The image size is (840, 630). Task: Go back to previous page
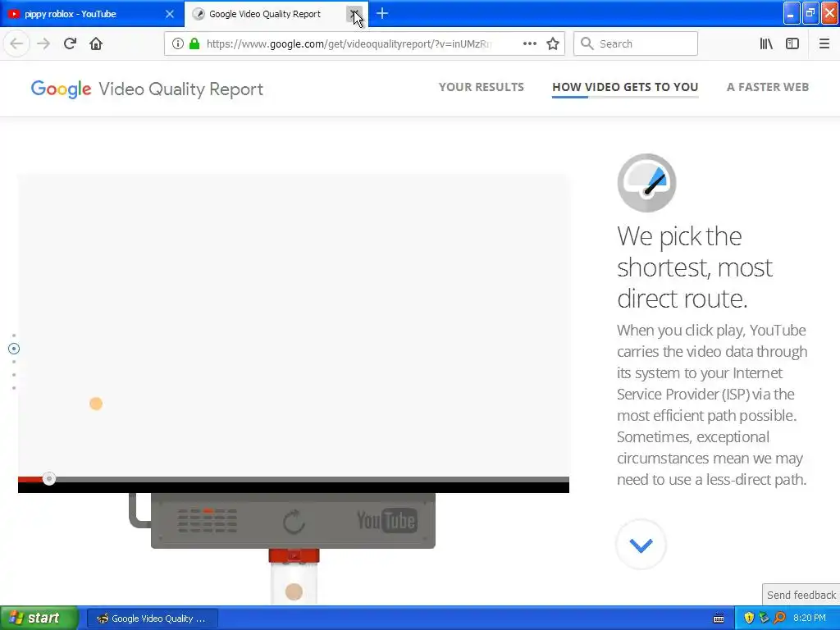pos(16,43)
